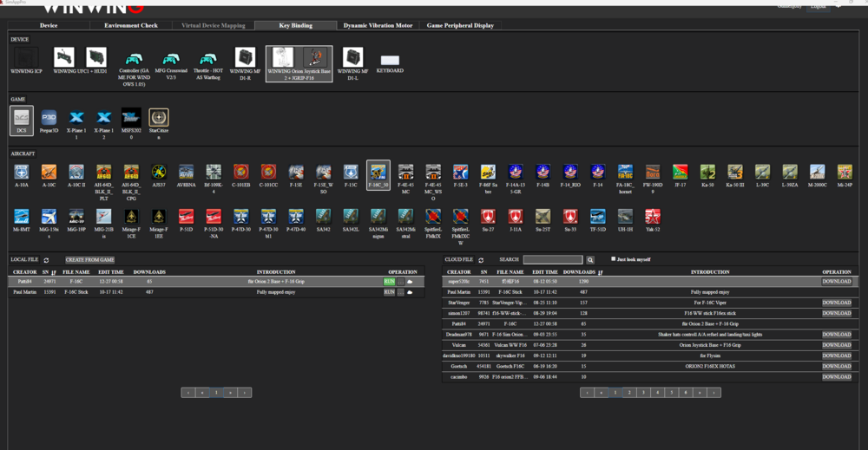Select the KEYBOARD device icon
The width and height of the screenshot is (868, 450).
(x=390, y=61)
